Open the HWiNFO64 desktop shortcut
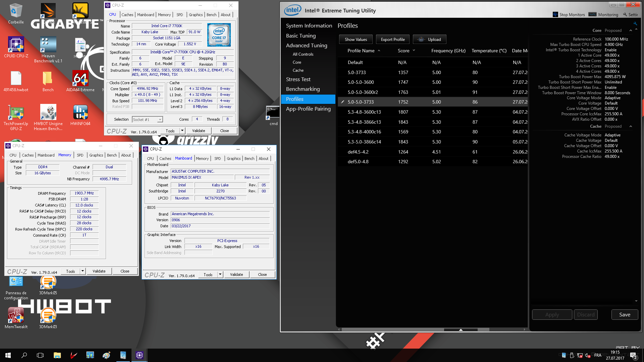 tap(80, 115)
